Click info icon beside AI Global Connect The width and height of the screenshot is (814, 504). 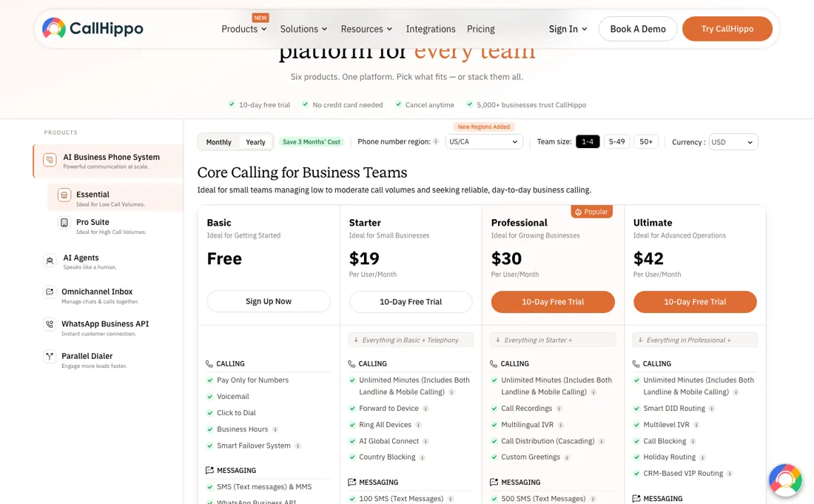click(x=425, y=441)
